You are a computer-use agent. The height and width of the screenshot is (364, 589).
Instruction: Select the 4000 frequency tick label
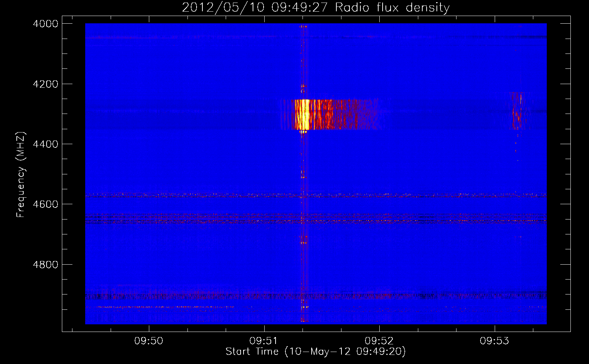pos(46,24)
